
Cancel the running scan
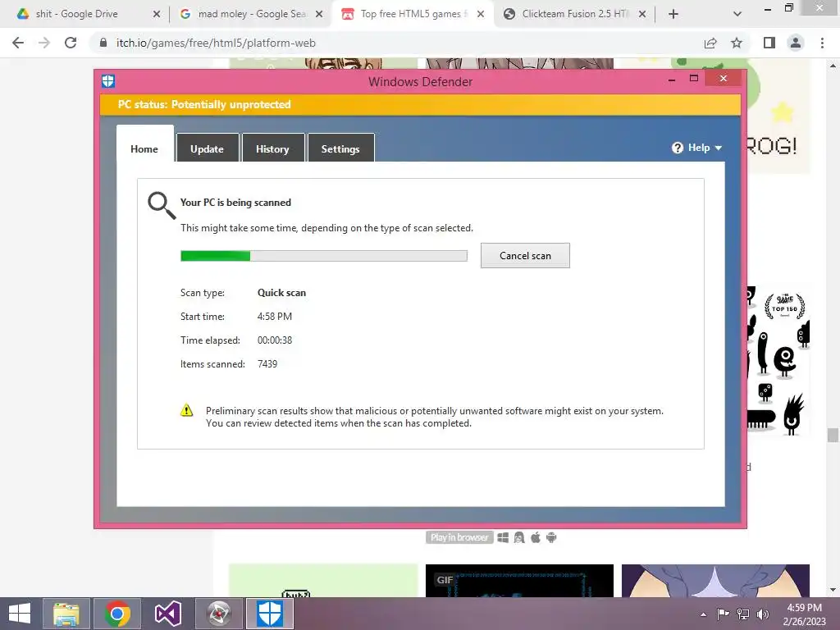525,256
